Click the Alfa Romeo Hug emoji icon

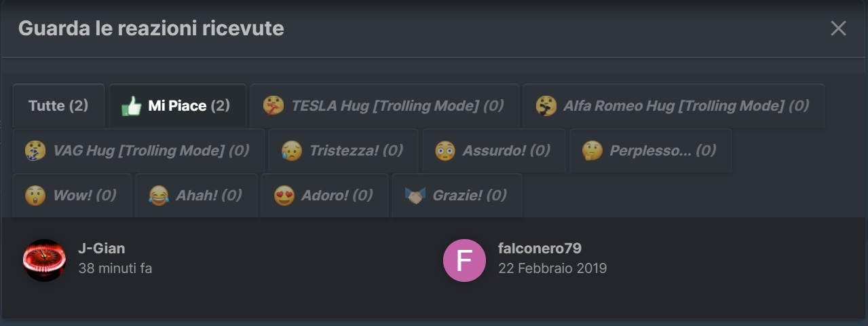click(546, 105)
